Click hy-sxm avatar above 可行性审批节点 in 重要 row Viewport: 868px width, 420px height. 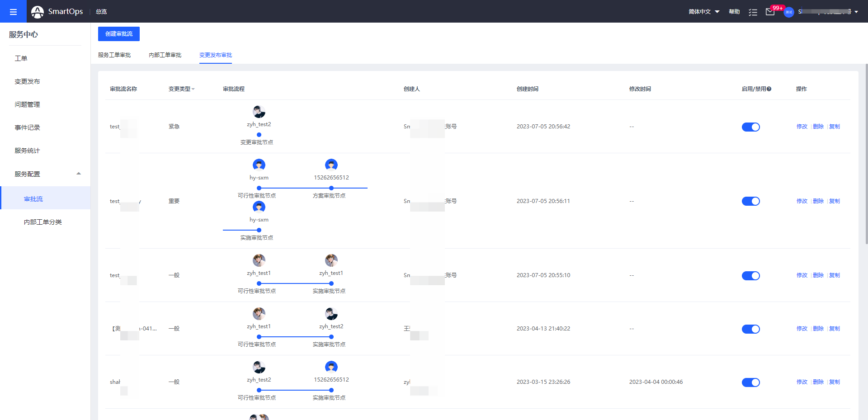259,165
